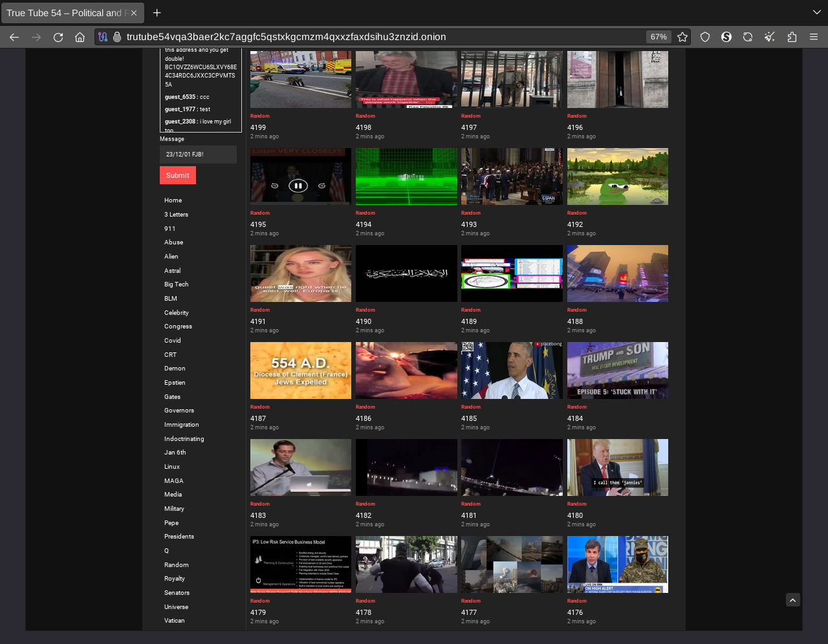828x644 pixels.
Task: Open the 554 A.D. thumbnail for video 4187
Action: tap(301, 370)
